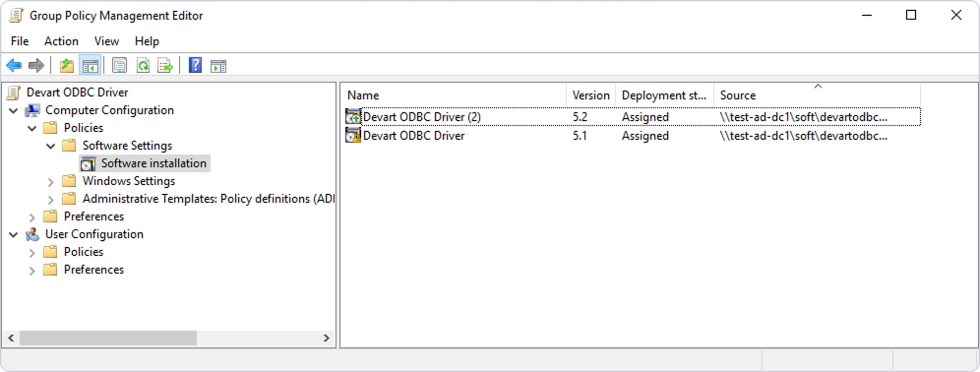Click the tree pane scroll left arrow

(x=11, y=339)
